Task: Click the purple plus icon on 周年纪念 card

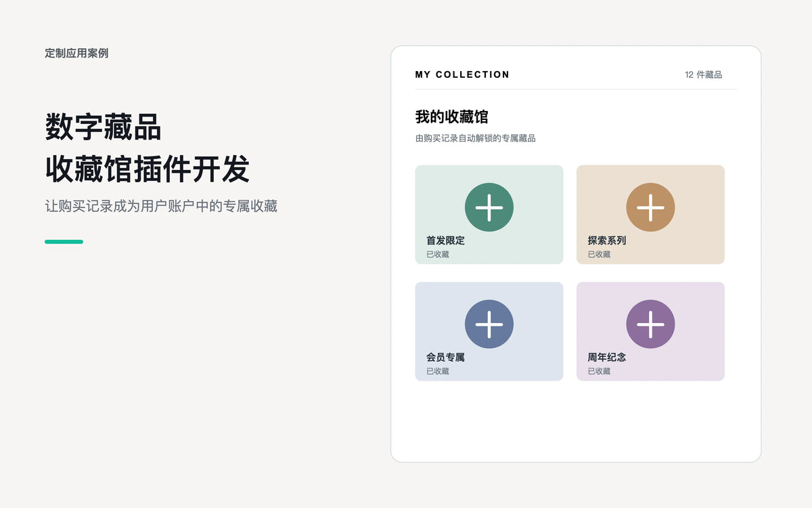Action: [x=650, y=324]
